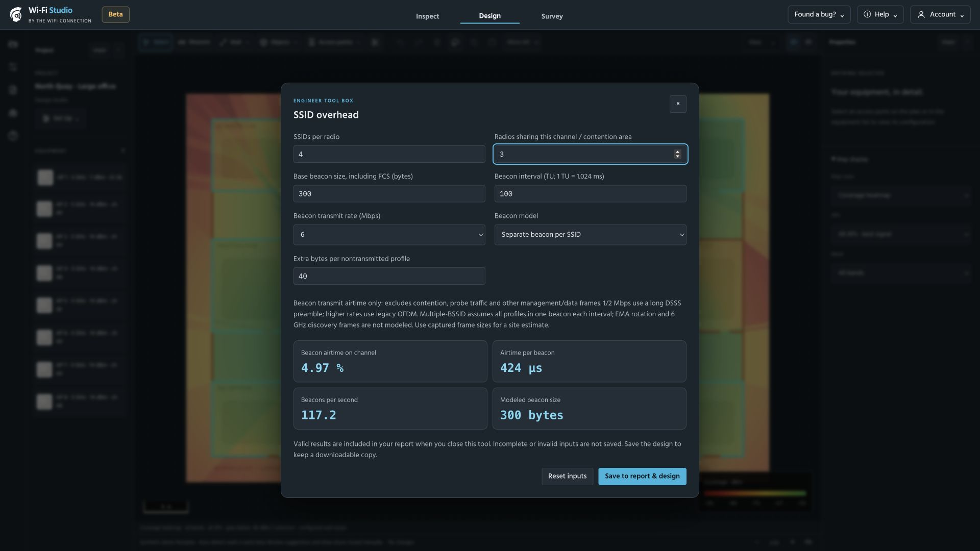Click the Beacon airtime on channel label
980x551 pixels.
(x=338, y=353)
